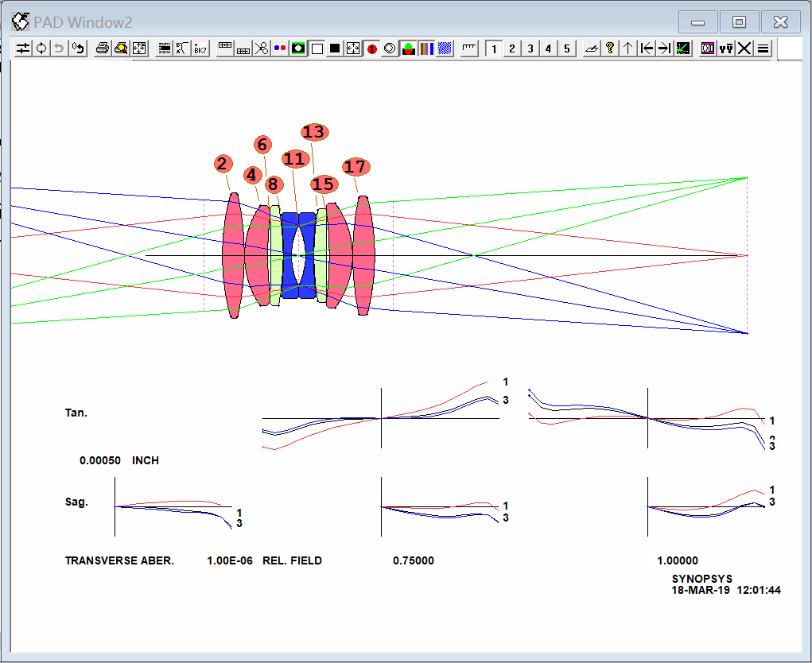Toggle the red circle numbered 1 button
This screenshot has width=812, height=663.
371,48
